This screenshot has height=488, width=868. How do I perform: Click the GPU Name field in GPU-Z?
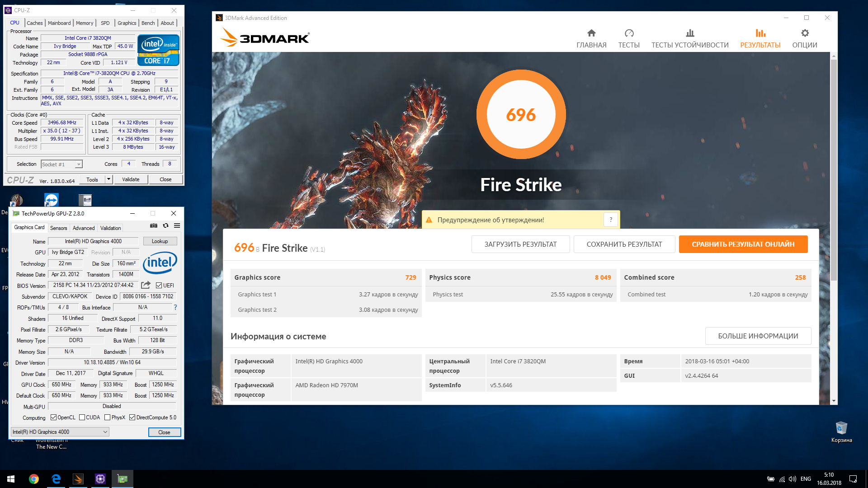94,241
